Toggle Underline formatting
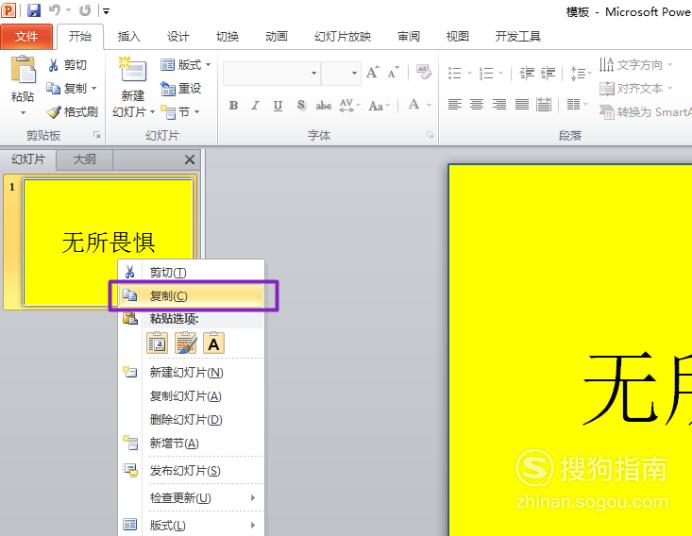The image size is (692, 536). click(278, 105)
